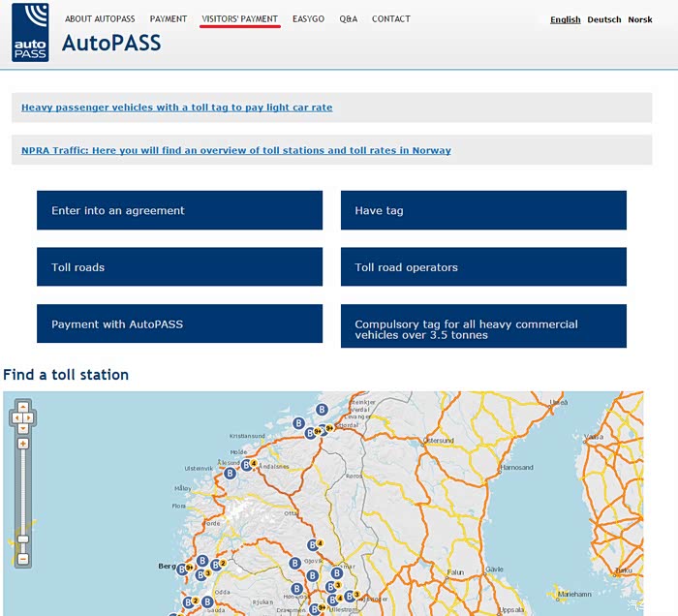Open NPRA Traffic toll stations overview link
Screen dimensions: 678x616
[235, 150]
